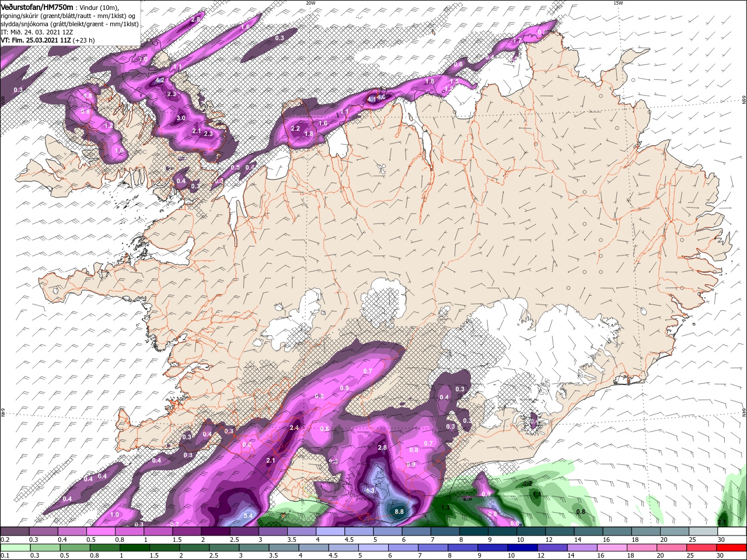Screen dimensions: 747x560
Task: Click the 15W longitude label
Action: 618,3
